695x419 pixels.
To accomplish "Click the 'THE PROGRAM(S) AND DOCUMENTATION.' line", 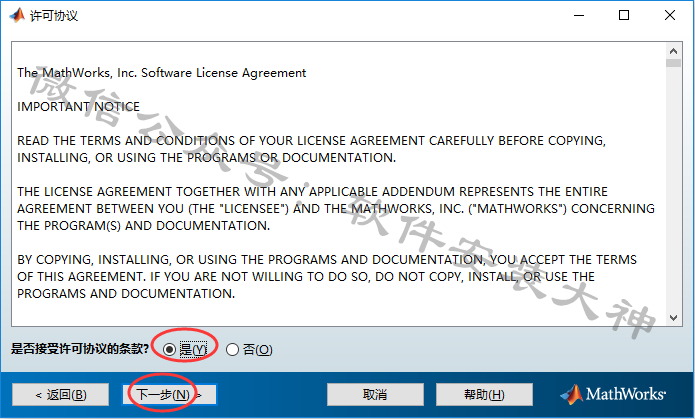I will pyautogui.click(x=144, y=226).
